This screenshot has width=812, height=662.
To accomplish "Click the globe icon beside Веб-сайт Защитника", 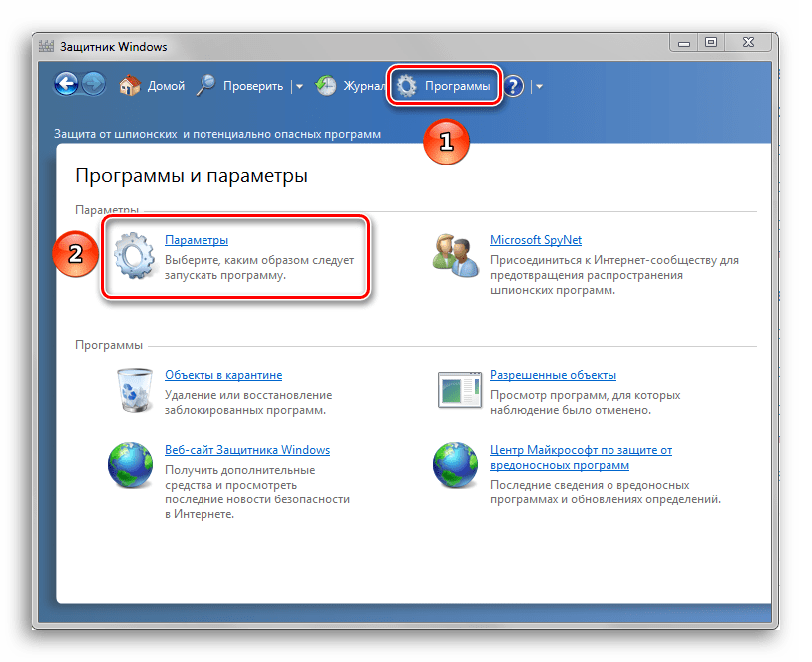I will (x=130, y=465).
